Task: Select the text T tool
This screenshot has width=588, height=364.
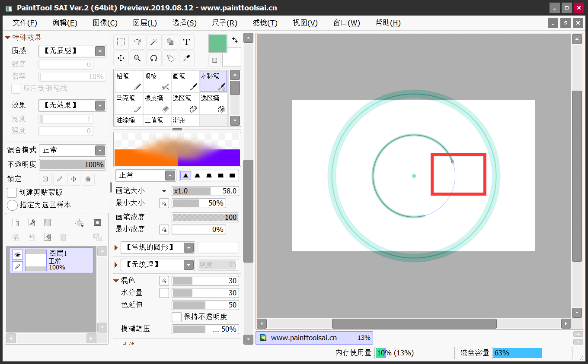Action: click(186, 42)
